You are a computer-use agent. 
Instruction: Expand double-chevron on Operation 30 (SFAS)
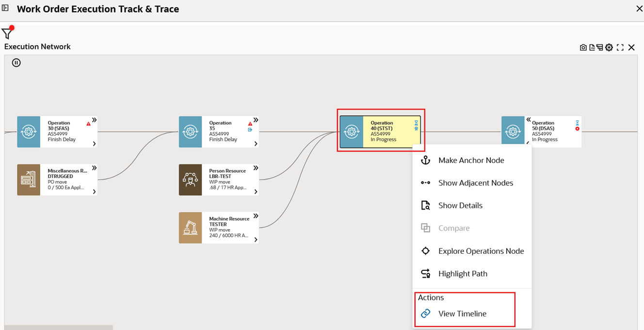(94, 120)
